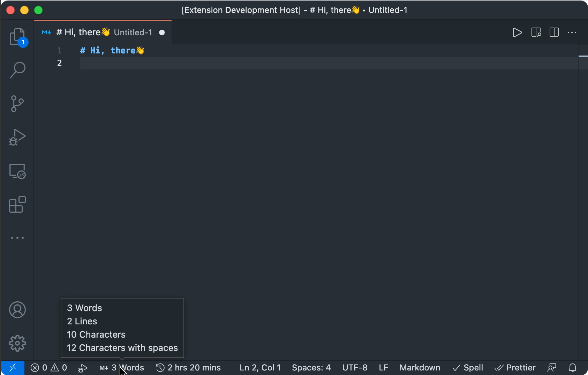Close Untitled-1 tab via unsaved dot
The width and height of the screenshot is (588, 375).
coord(162,32)
